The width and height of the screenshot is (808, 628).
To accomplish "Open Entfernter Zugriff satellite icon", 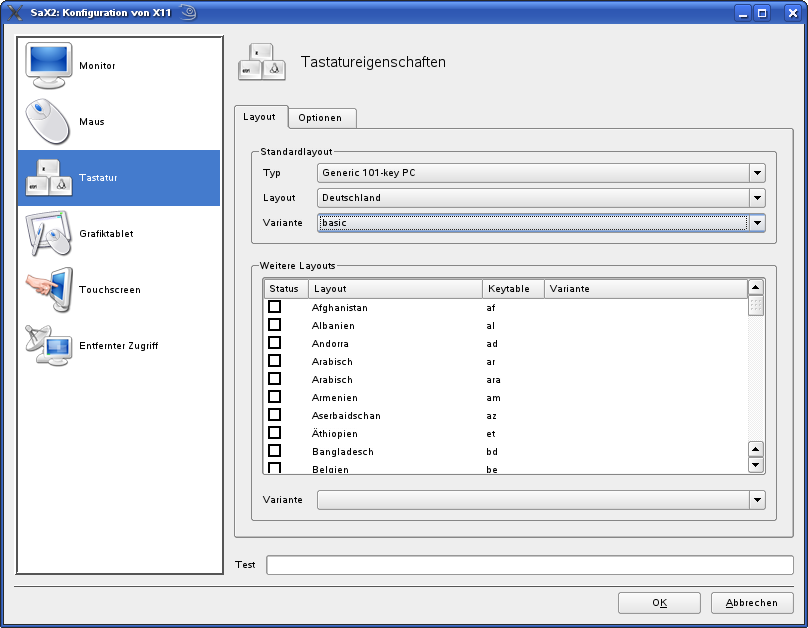I will (48, 346).
